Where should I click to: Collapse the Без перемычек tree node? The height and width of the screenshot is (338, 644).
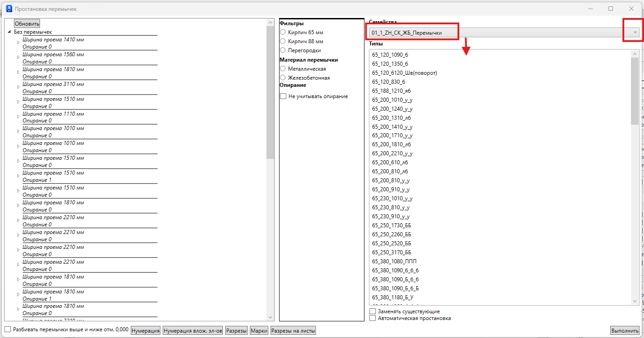click(x=9, y=32)
